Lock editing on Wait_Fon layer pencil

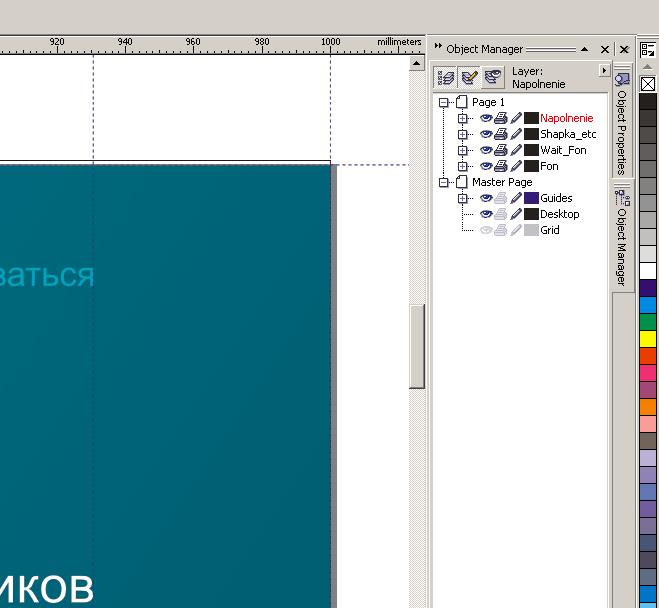(x=516, y=150)
